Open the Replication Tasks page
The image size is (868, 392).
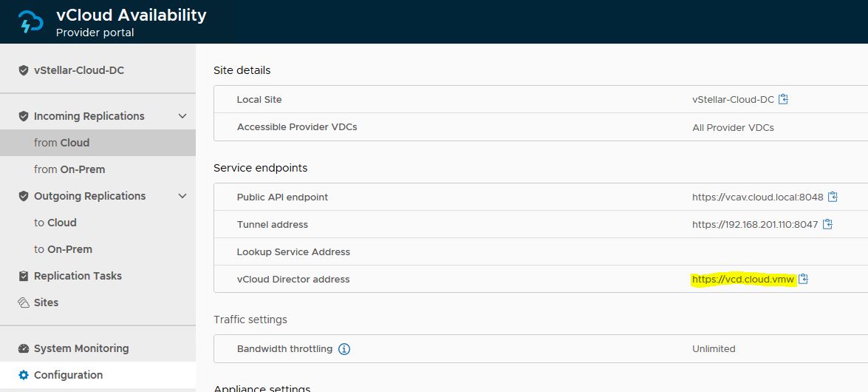(x=78, y=276)
